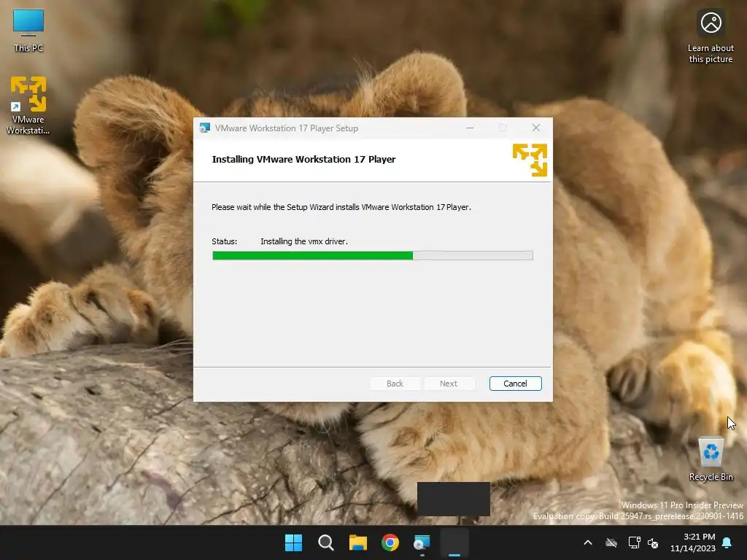Open taskbar Search
Viewport: 747px width, 560px height.
(326, 542)
